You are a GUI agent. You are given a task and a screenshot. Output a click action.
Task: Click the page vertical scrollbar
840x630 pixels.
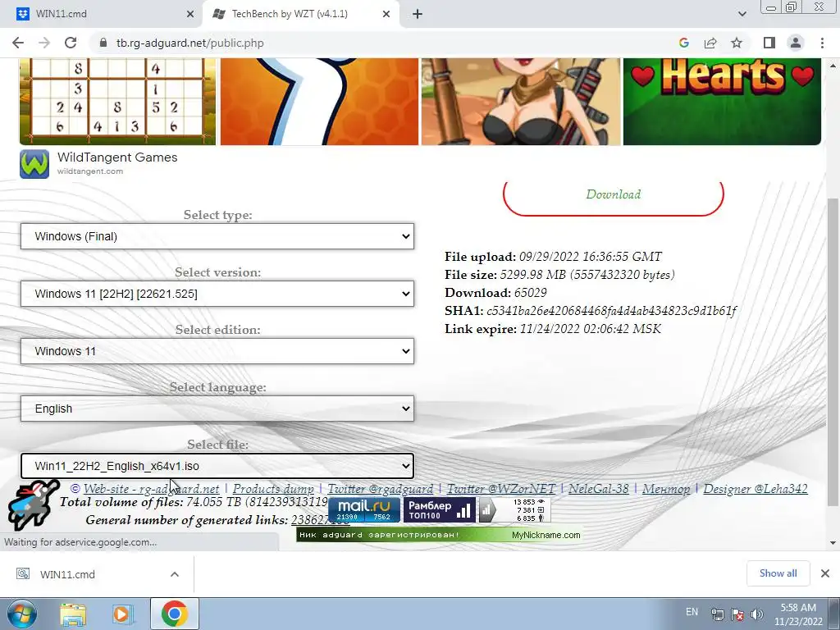coord(833,351)
